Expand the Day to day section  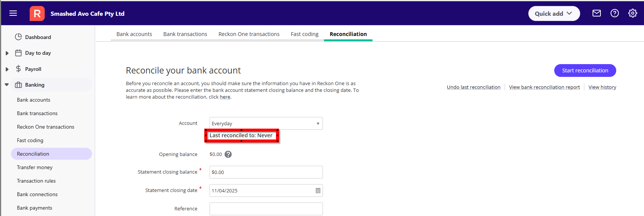7,53
